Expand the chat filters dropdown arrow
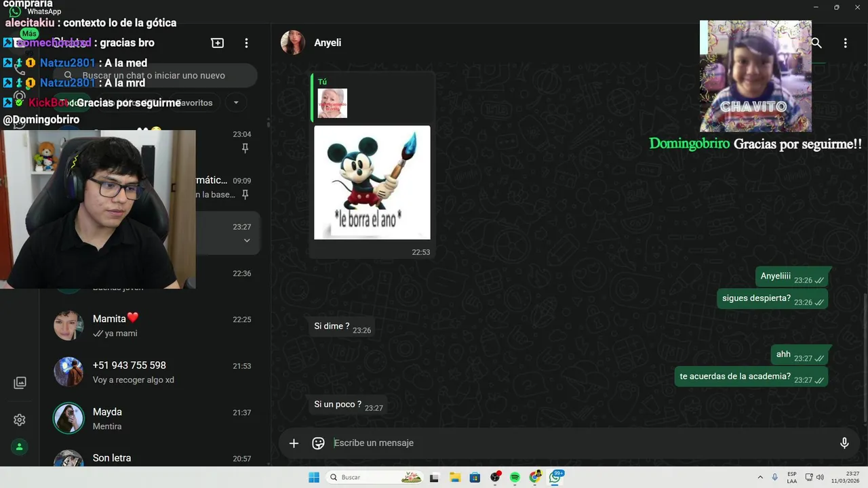 (236, 103)
